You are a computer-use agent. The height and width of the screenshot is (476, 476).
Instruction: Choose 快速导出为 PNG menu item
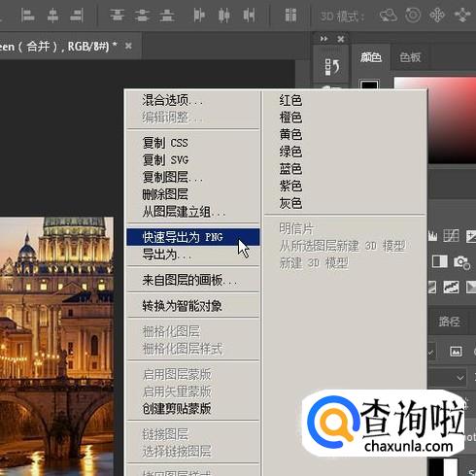pos(193,237)
